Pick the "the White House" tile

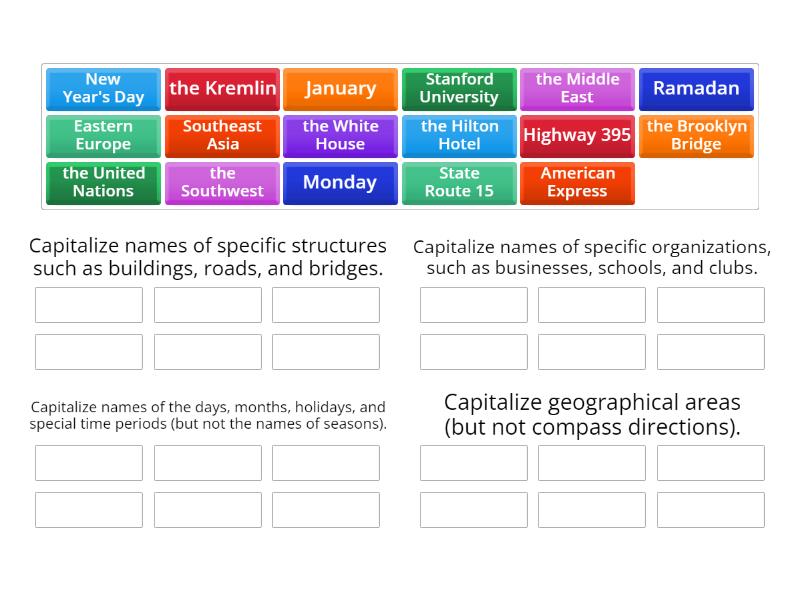pyautogui.click(x=340, y=136)
